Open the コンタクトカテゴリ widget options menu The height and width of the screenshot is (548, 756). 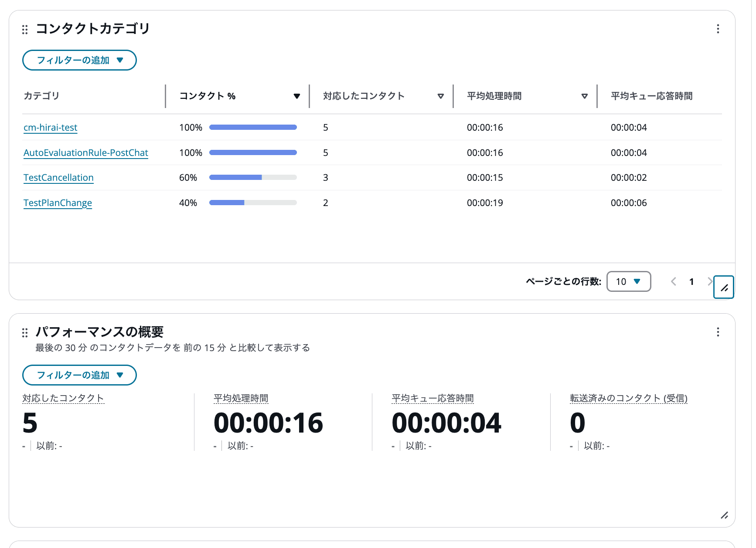pyautogui.click(x=718, y=29)
